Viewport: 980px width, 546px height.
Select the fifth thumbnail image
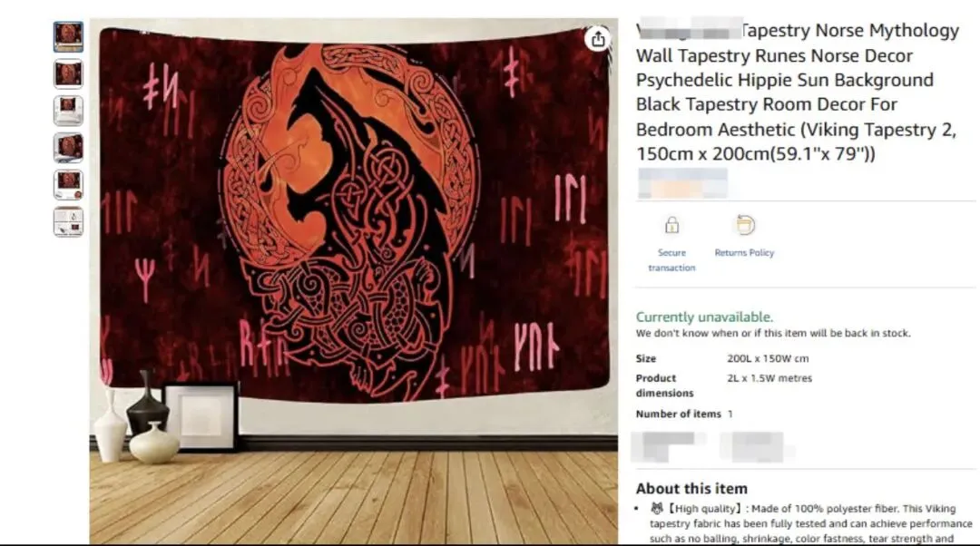tap(68, 185)
